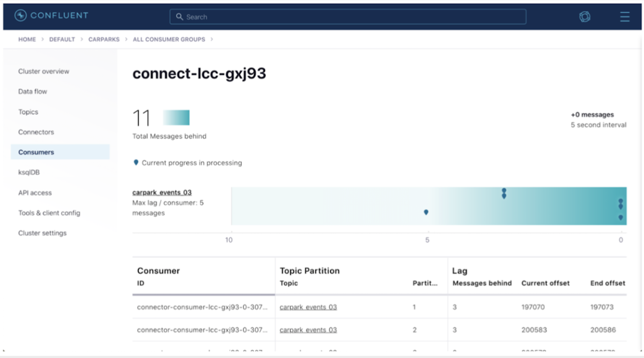Go to HOME breadcrumb

point(27,39)
